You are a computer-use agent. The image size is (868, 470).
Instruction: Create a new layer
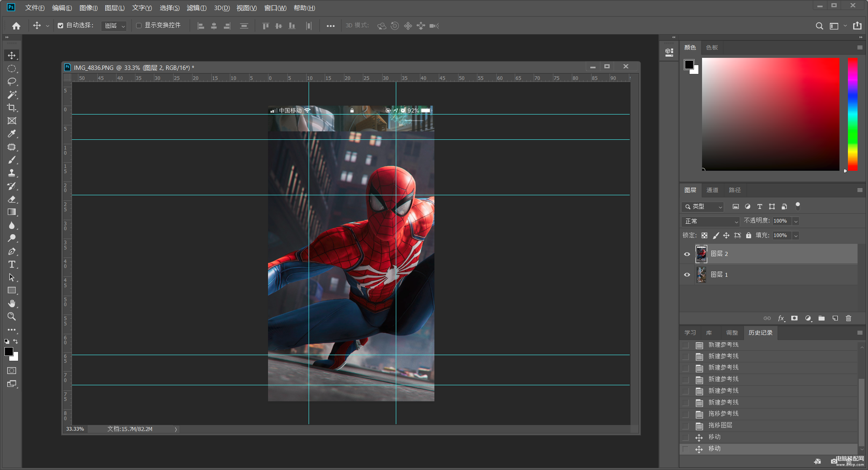pos(835,318)
